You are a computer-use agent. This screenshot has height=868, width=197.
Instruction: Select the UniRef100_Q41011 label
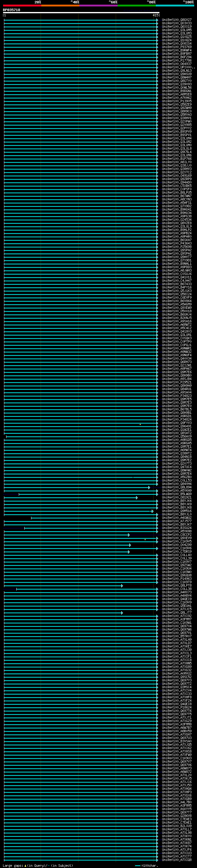177,277
